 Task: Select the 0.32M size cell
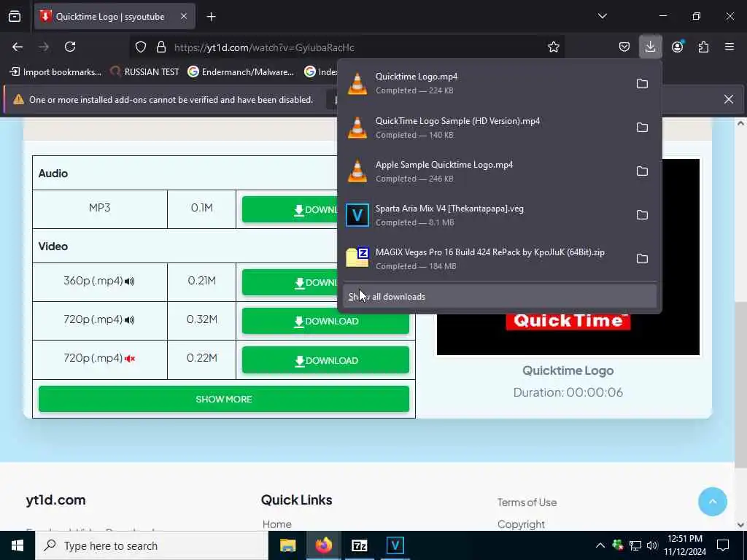coord(202,319)
